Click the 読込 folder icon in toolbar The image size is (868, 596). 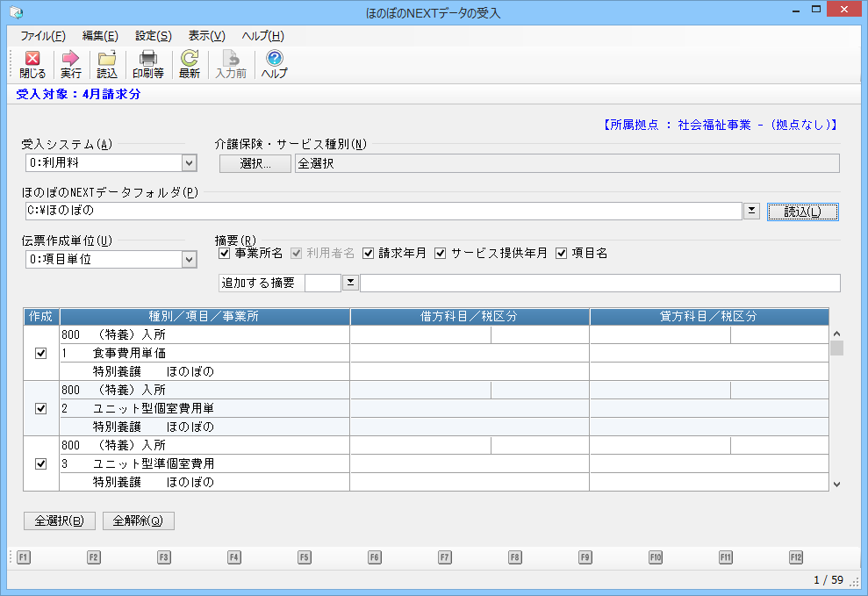pyautogui.click(x=107, y=59)
